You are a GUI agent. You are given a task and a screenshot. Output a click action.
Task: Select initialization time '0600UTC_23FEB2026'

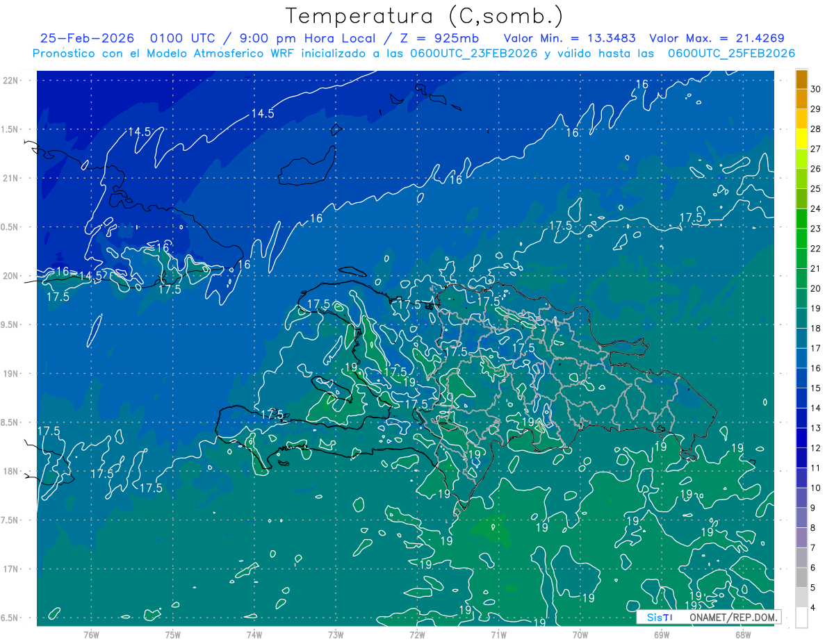473,53
